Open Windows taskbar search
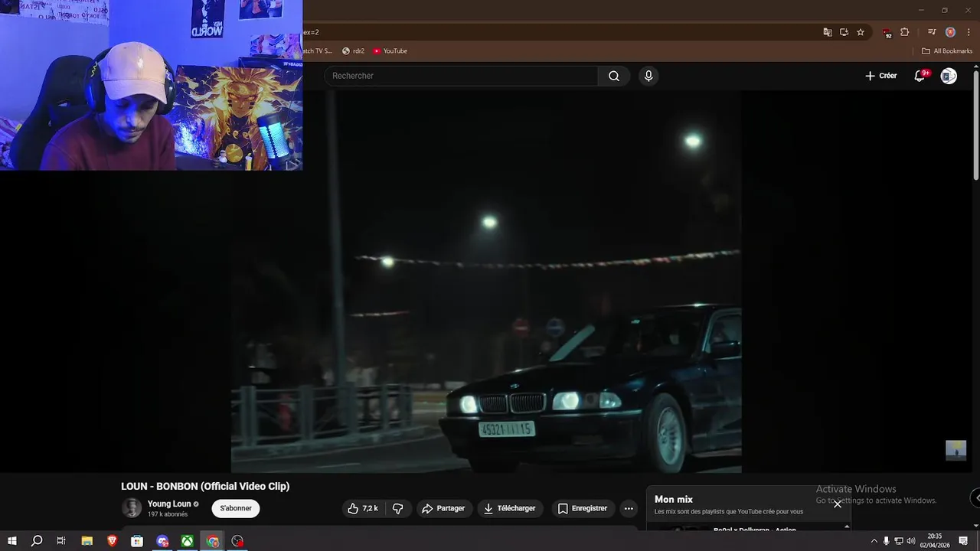Image resolution: width=980 pixels, height=551 pixels. tap(37, 541)
